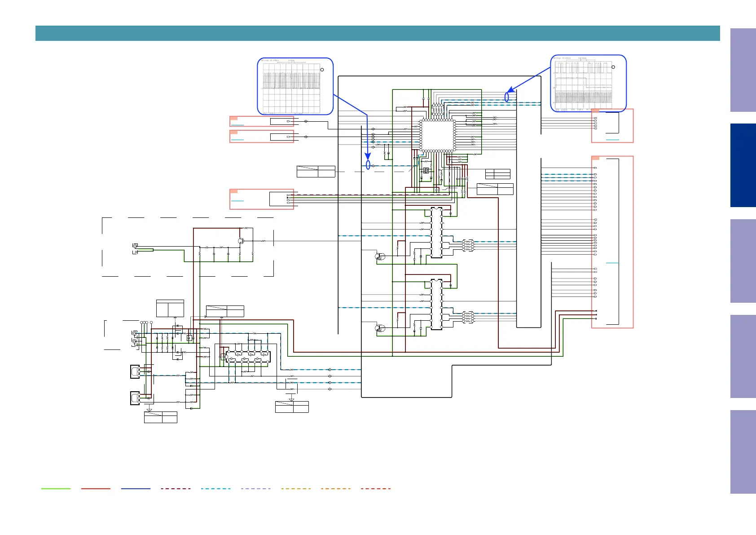
Task: Follow the blue link in the uppermost left pink box
Action: click(237, 125)
